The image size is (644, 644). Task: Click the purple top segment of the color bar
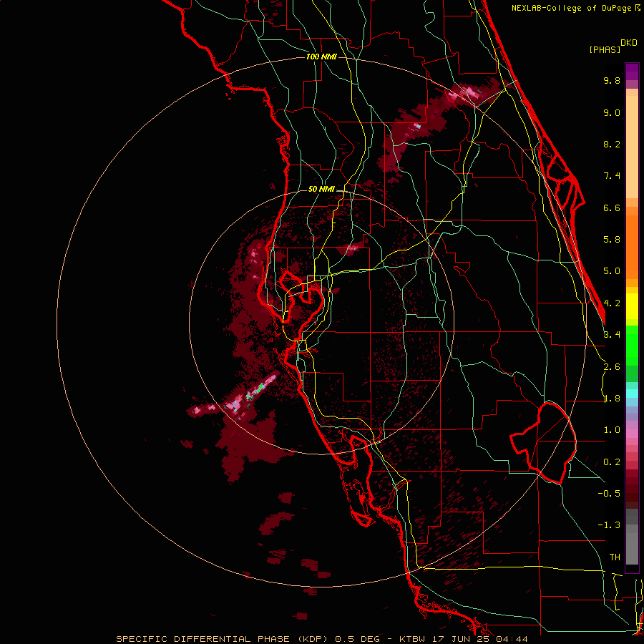tap(632, 72)
